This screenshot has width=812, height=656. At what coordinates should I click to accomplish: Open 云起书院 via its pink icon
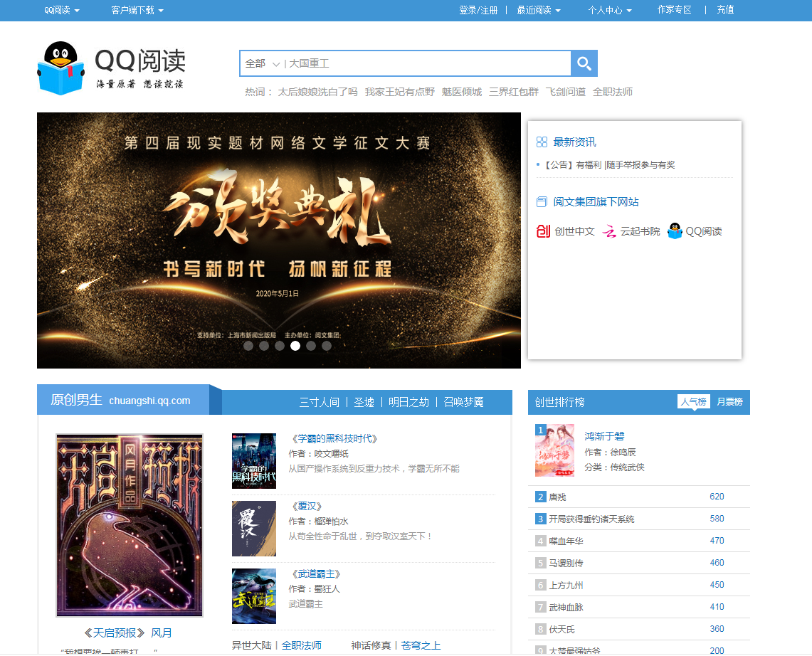pos(609,231)
